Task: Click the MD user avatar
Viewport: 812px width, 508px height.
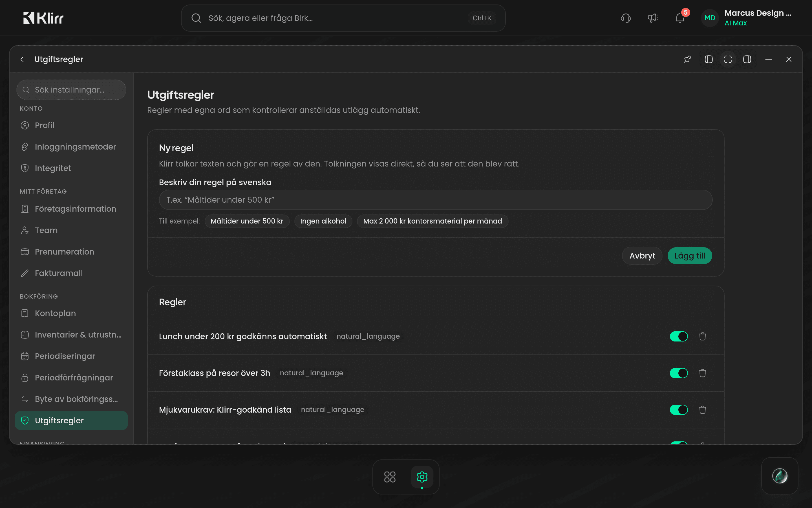Action: [710, 18]
